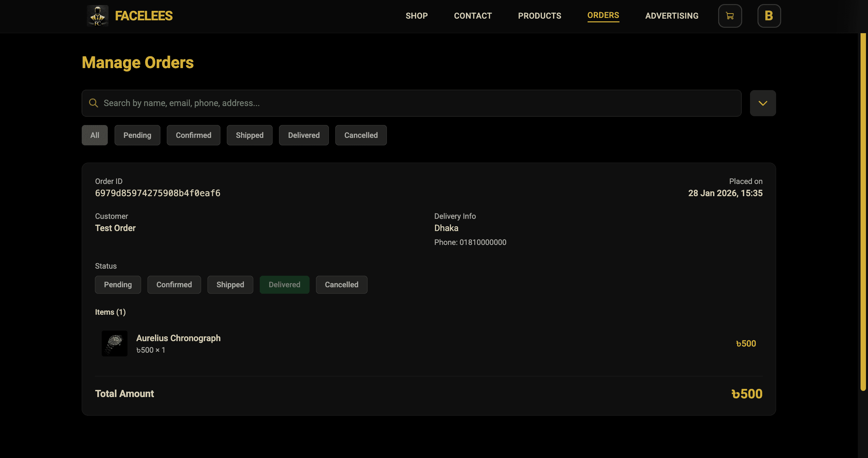Show All orders
868x458 pixels.
(x=94, y=135)
